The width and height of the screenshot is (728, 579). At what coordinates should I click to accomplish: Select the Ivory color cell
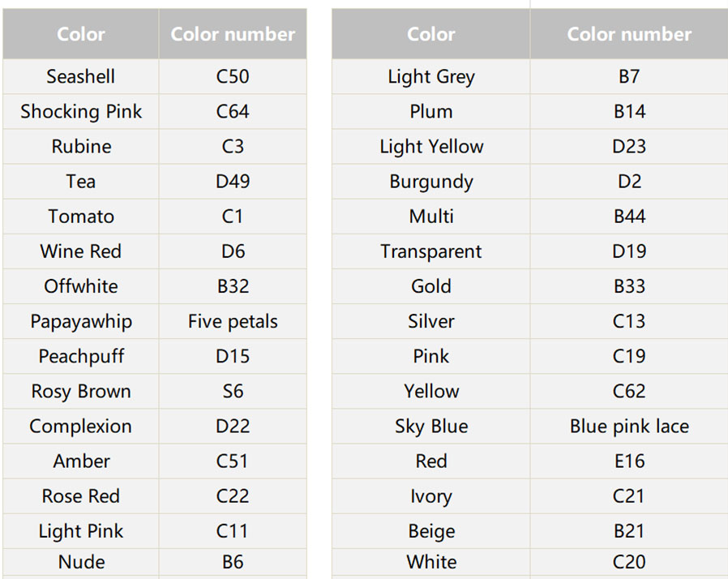tap(431, 495)
